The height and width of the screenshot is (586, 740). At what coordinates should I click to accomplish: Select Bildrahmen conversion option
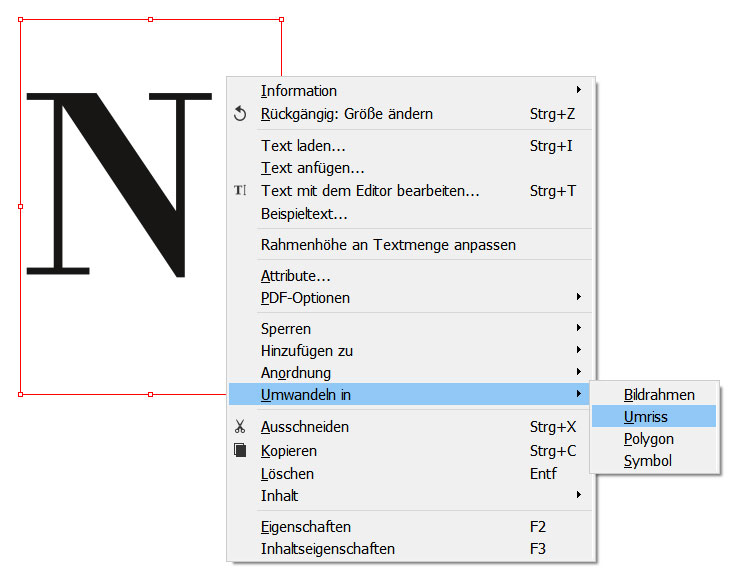[658, 395]
